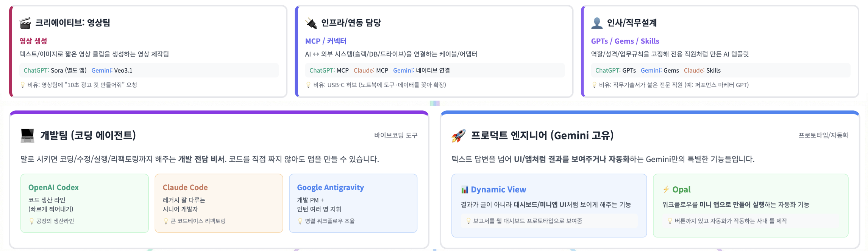Viewport: 868px width, 251px height.
Task: Click the GPTs / Gems / Skills subtitle
Action: pyautogui.click(x=625, y=41)
